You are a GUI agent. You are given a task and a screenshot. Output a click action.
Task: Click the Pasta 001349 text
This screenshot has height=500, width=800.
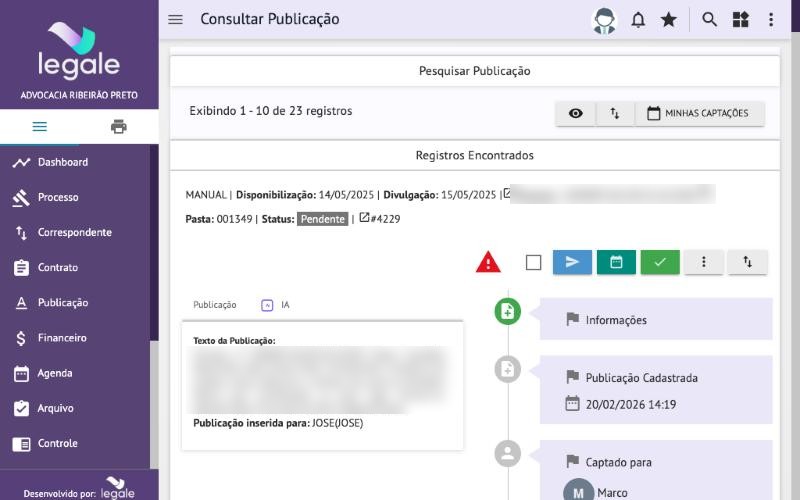click(x=219, y=219)
